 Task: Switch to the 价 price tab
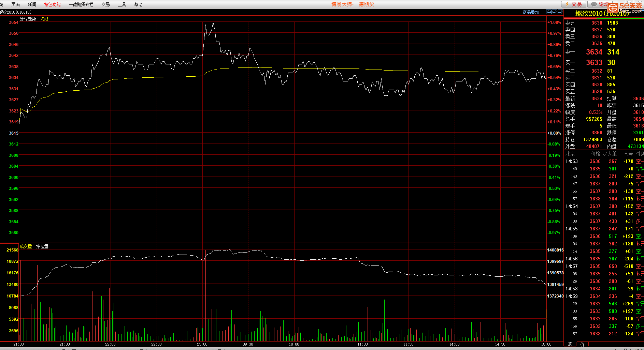tap(582, 344)
